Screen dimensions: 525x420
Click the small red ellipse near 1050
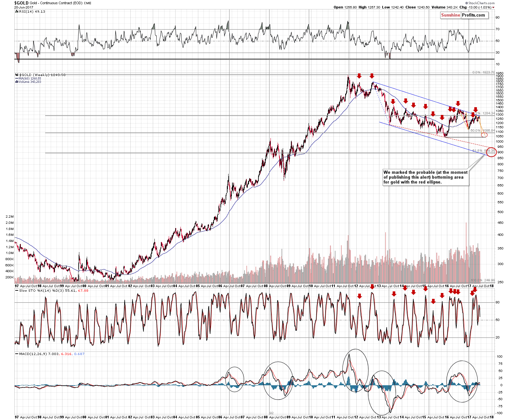point(484,135)
